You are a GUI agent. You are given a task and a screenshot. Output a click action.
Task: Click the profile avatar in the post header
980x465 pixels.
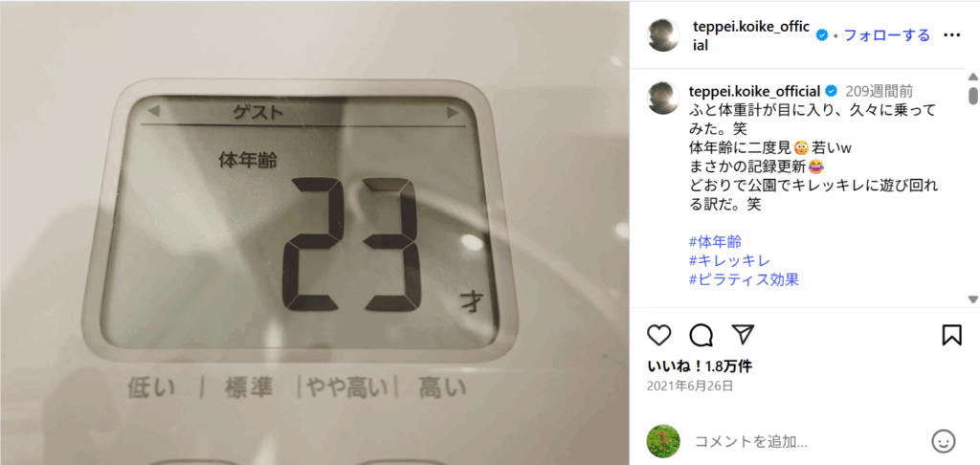tap(664, 35)
